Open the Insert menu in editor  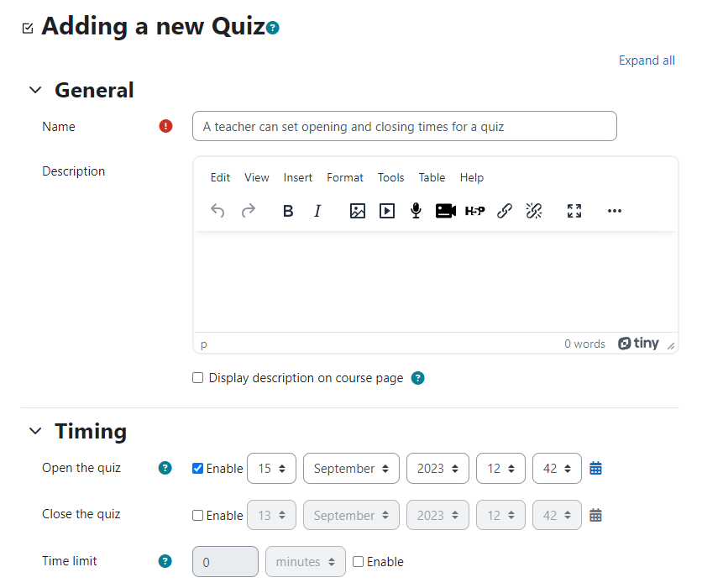(298, 178)
